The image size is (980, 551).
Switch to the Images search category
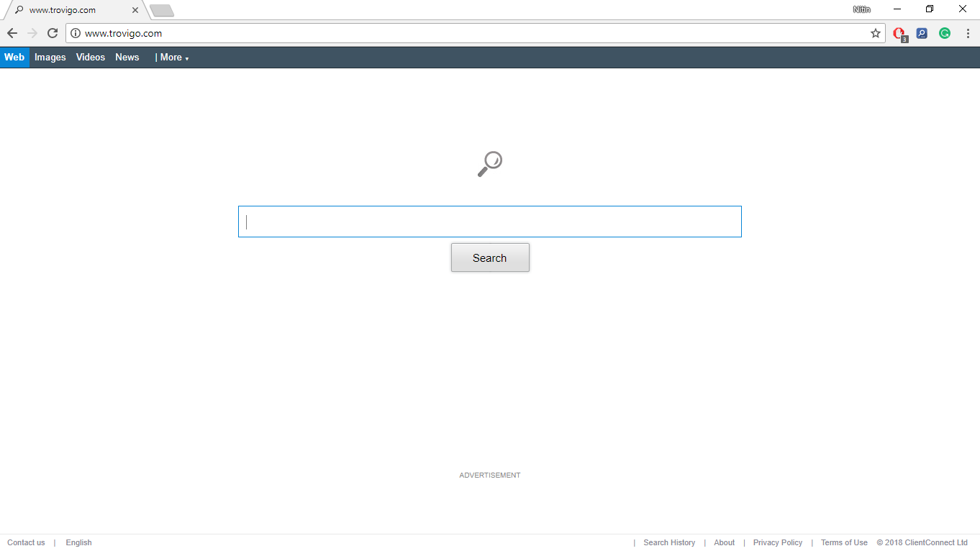pos(50,58)
